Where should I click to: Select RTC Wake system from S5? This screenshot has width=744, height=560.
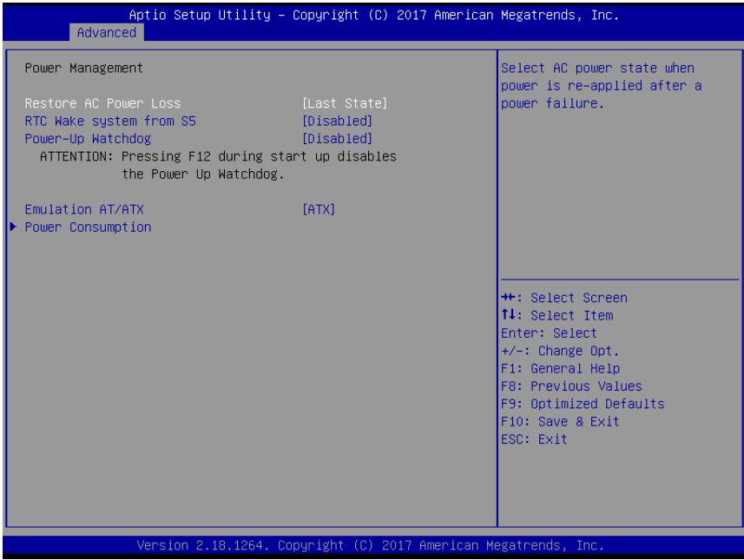coord(110,121)
